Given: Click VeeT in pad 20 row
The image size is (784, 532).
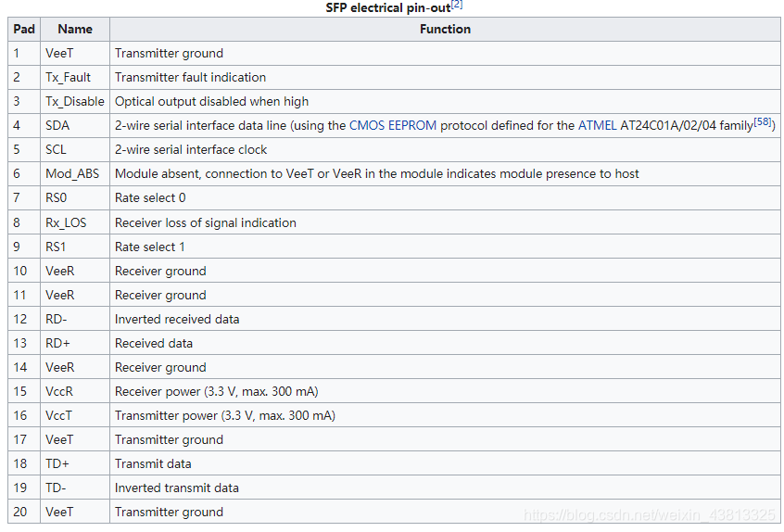Looking at the screenshot, I should coord(59,512).
